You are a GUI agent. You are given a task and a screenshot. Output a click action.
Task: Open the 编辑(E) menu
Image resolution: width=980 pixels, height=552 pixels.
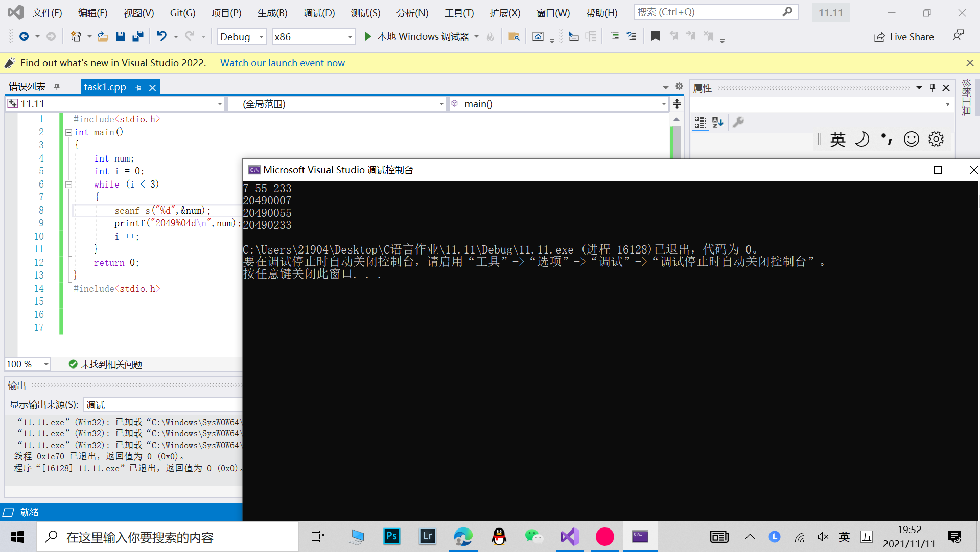(93, 13)
